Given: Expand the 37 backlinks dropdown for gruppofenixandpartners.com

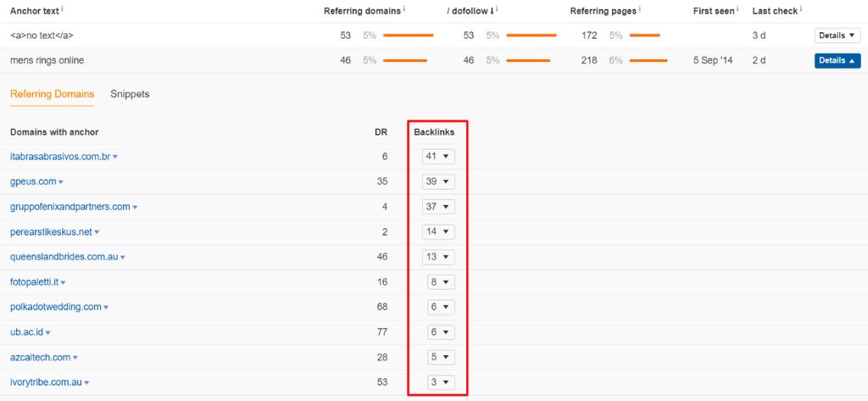Looking at the screenshot, I should tap(438, 207).
